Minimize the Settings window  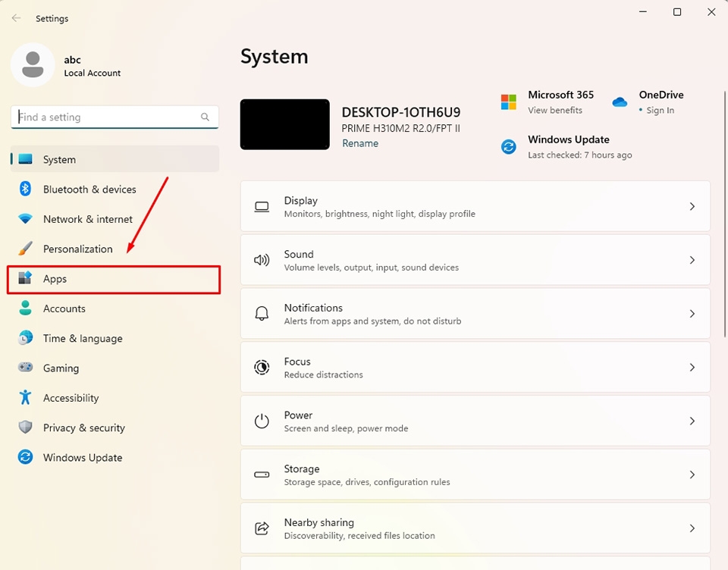pos(643,12)
